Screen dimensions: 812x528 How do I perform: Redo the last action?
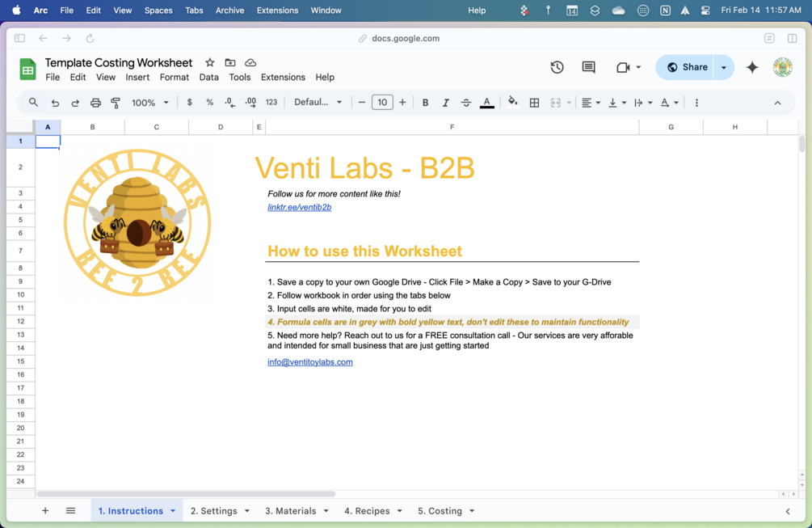click(x=75, y=103)
